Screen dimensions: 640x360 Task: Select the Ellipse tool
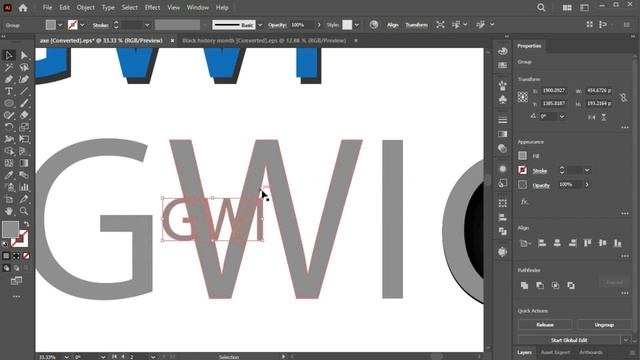click(x=9, y=103)
